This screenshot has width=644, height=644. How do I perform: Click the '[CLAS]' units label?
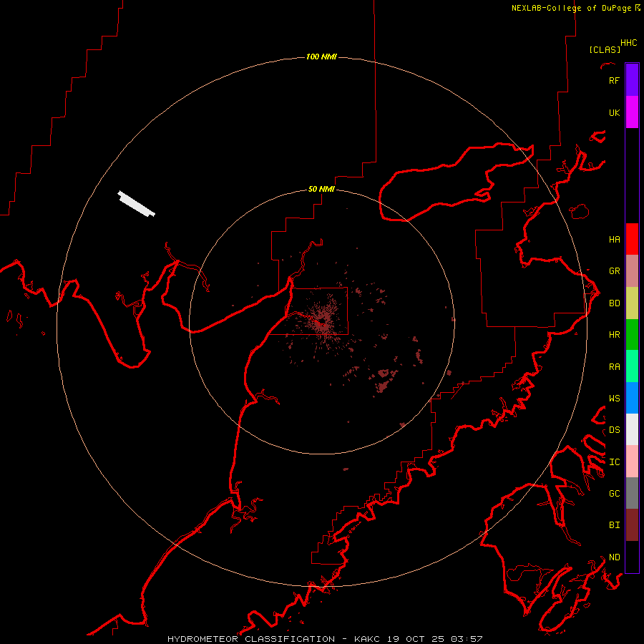pos(605,49)
